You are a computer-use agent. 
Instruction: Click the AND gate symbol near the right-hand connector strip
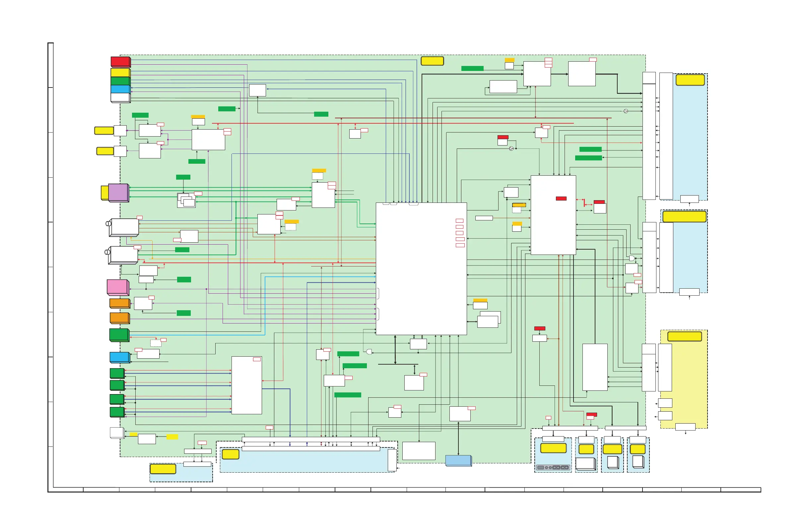click(632, 259)
